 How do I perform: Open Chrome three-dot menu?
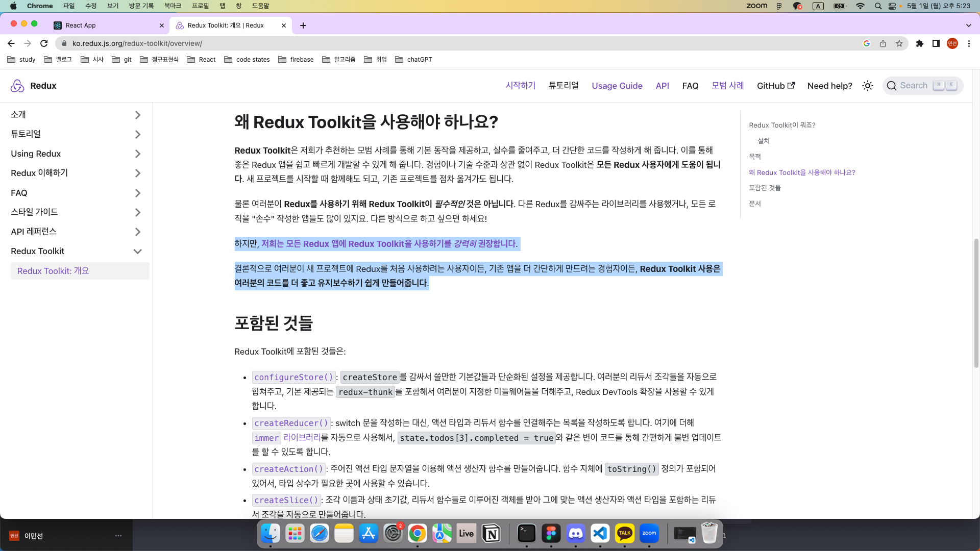(x=969, y=43)
